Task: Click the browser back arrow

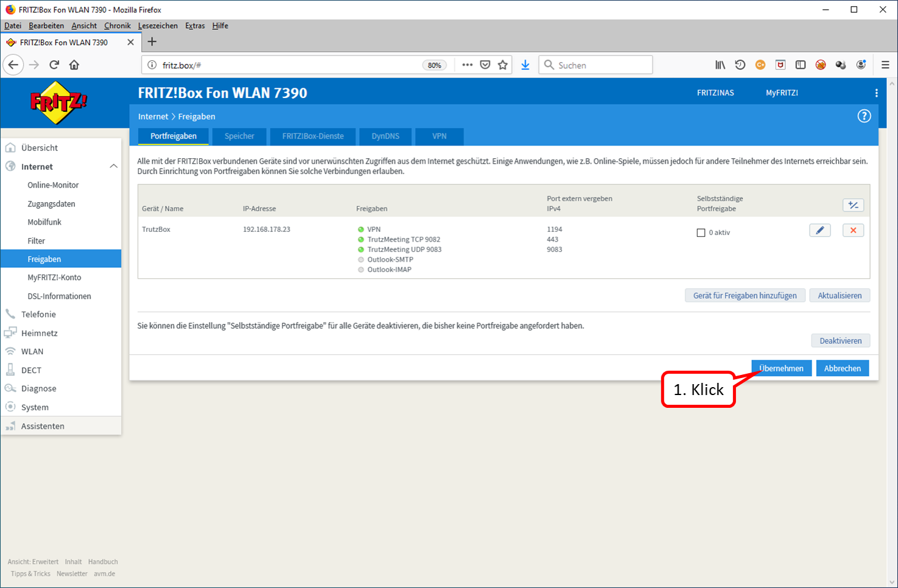Action: (x=13, y=65)
